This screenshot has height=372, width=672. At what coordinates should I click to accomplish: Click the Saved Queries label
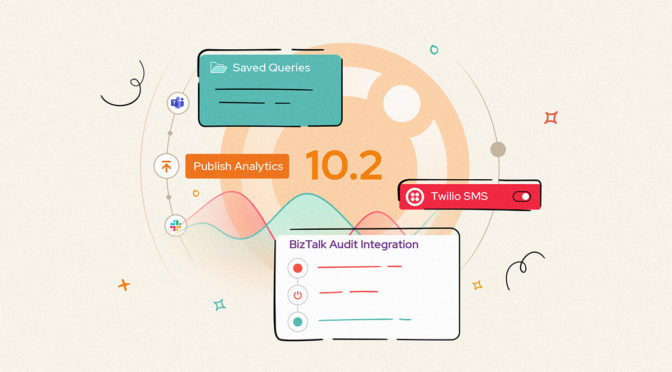[271, 68]
